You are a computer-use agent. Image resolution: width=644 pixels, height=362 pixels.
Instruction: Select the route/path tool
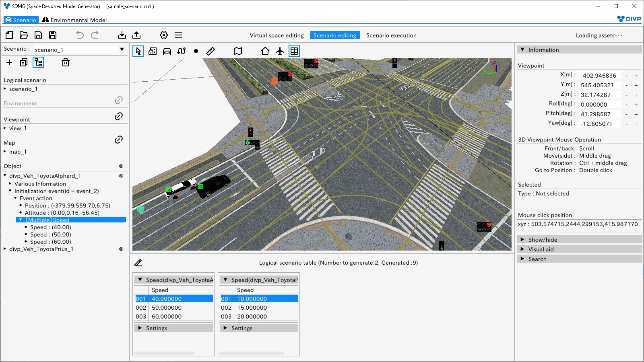point(182,51)
